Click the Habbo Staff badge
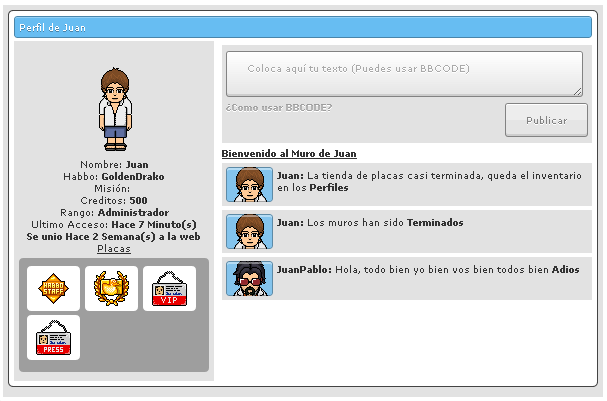The image size is (607, 401). tap(53, 288)
